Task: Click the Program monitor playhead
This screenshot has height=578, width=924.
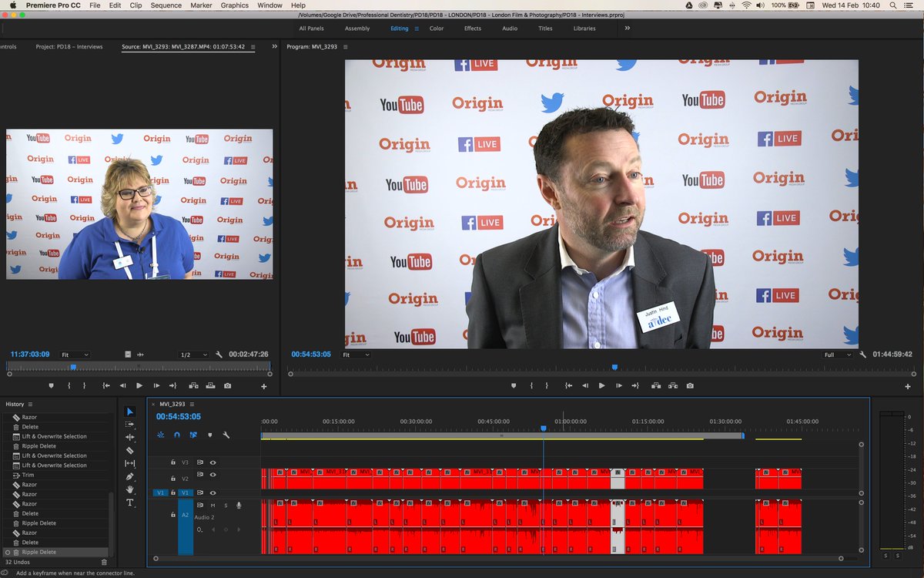Action: click(x=614, y=368)
